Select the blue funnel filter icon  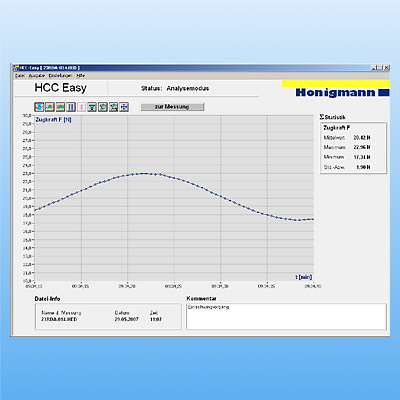[x=92, y=107]
